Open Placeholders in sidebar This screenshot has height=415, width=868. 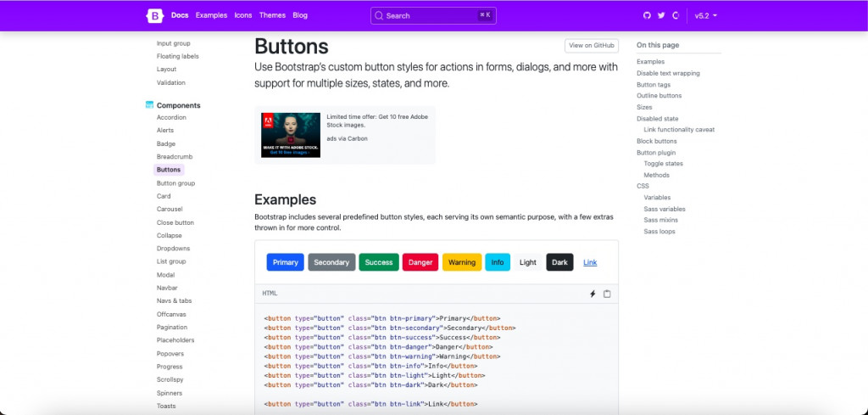(x=175, y=340)
